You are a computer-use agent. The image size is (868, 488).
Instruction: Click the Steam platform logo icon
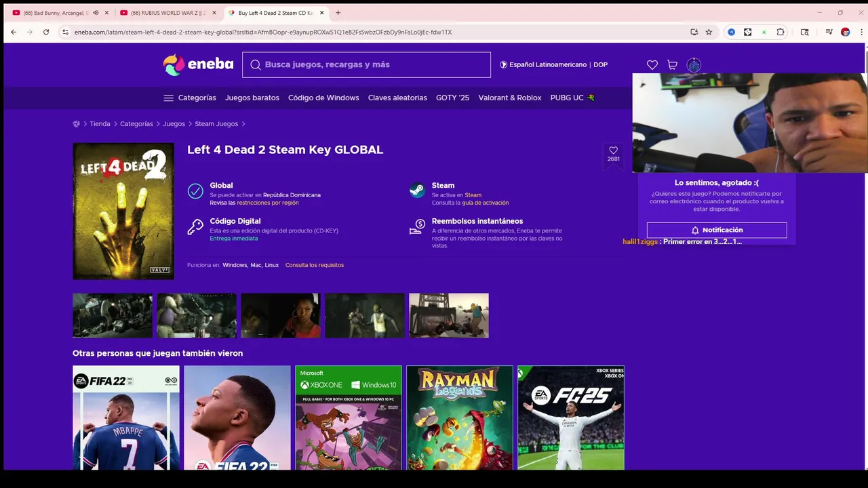pos(418,190)
